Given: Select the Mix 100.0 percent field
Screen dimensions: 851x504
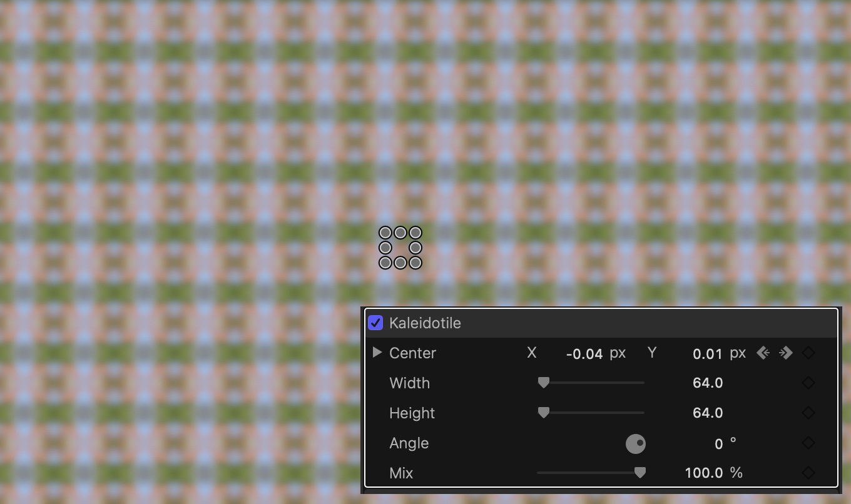Looking at the screenshot, I should (704, 473).
